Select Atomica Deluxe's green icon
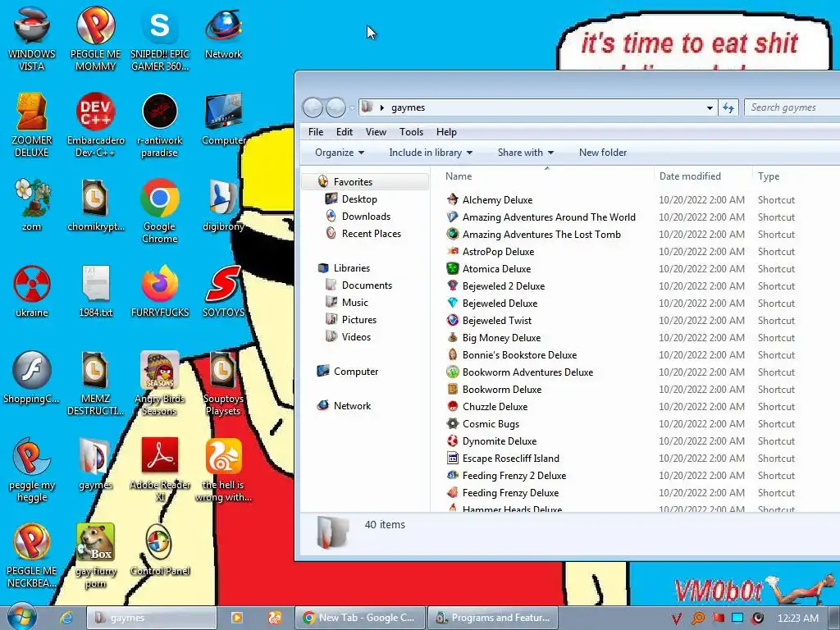840x630 pixels. [x=453, y=268]
